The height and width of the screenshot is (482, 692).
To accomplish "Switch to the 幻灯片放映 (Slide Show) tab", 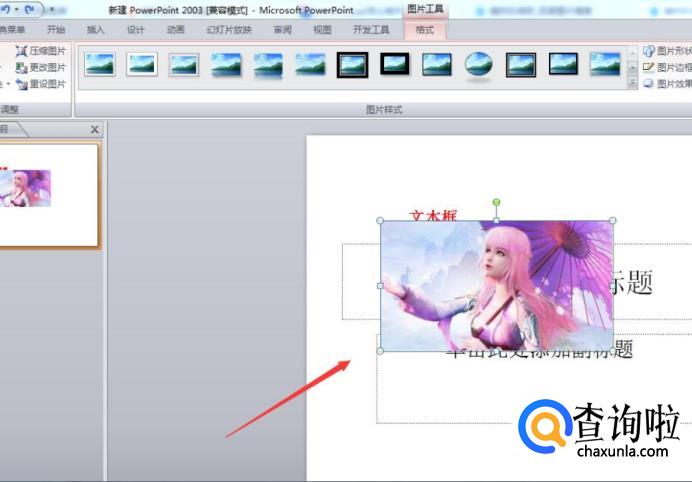I will coord(229,30).
